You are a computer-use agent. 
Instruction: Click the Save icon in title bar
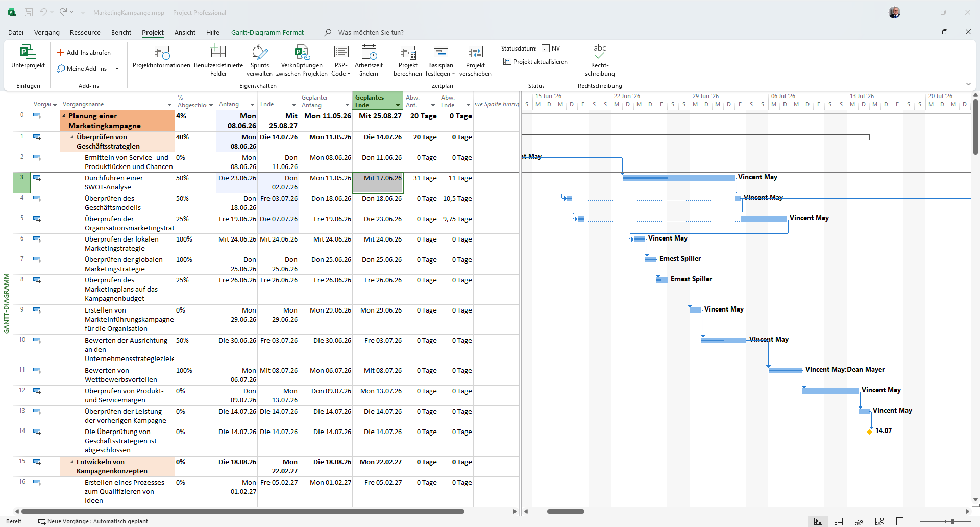[x=29, y=12]
